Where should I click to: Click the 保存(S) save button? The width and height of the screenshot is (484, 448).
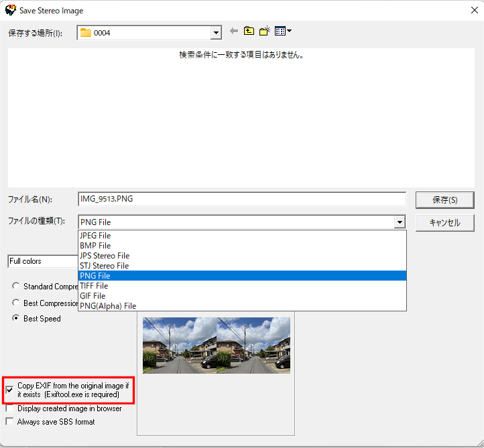pos(445,200)
